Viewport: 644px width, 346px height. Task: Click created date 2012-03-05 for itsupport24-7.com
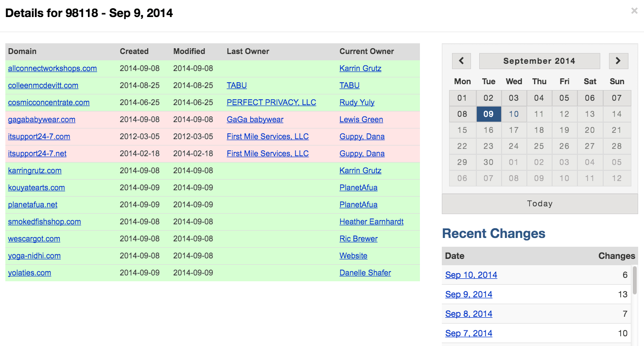tap(139, 136)
